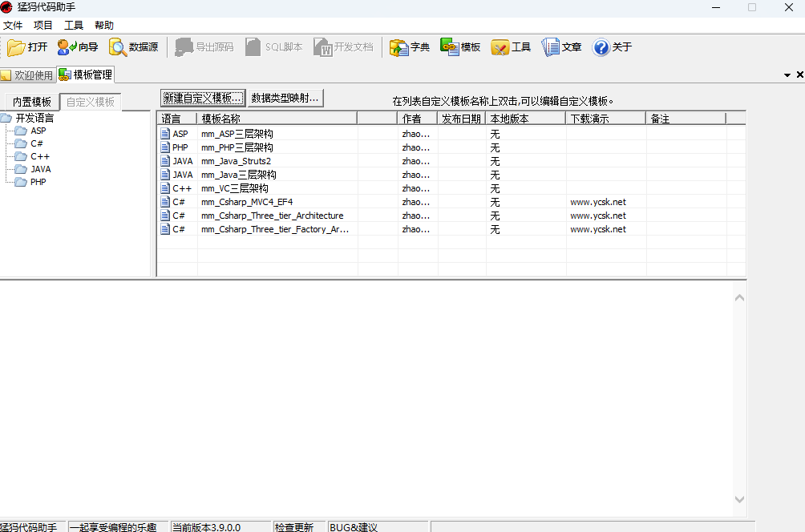Click www.ycsk.net in the mm_Csharp_MVC4_EF4 row
The image size is (805, 532).
(598, 202)
